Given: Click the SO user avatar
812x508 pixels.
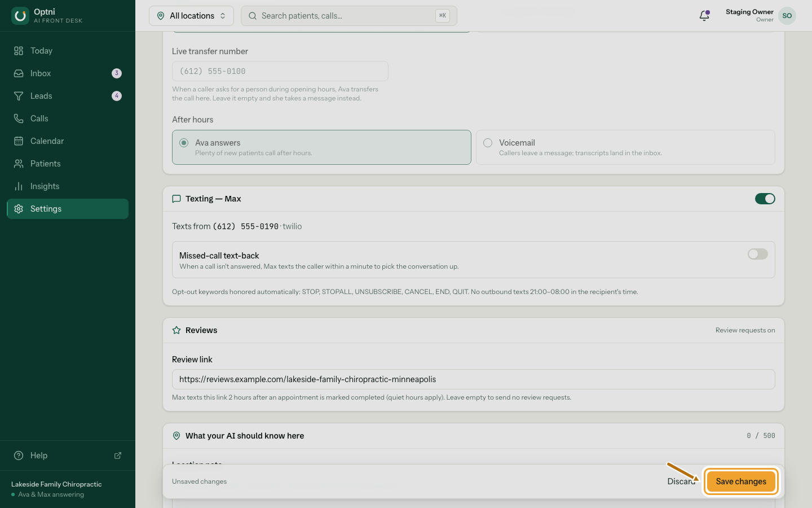Looking at the screenshot, I should click(x=787, y=16).
